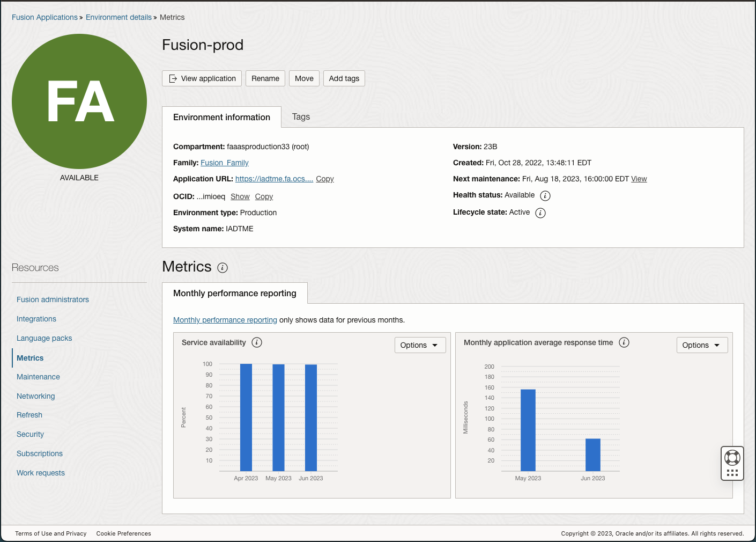Click the Lifecycle state info icon
756x542 pixels.
540,213
